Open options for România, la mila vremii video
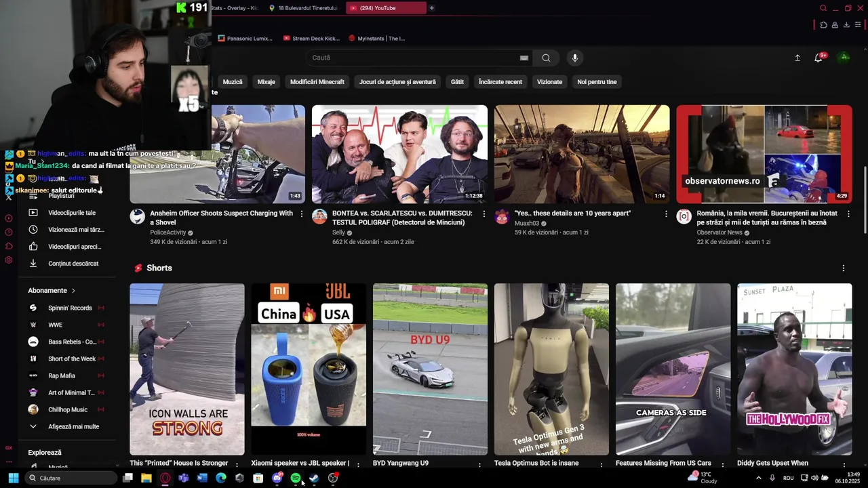The image size is (868, 488). tap(848, 214)
